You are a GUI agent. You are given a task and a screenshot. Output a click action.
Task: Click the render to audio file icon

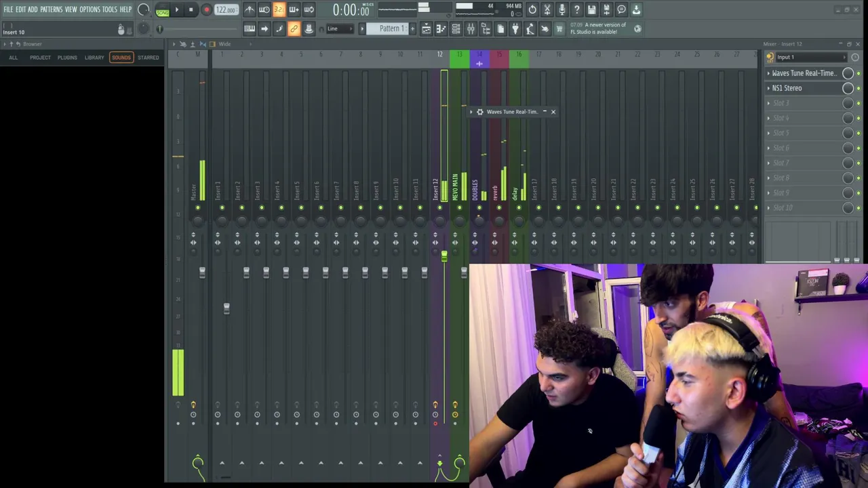606,9
